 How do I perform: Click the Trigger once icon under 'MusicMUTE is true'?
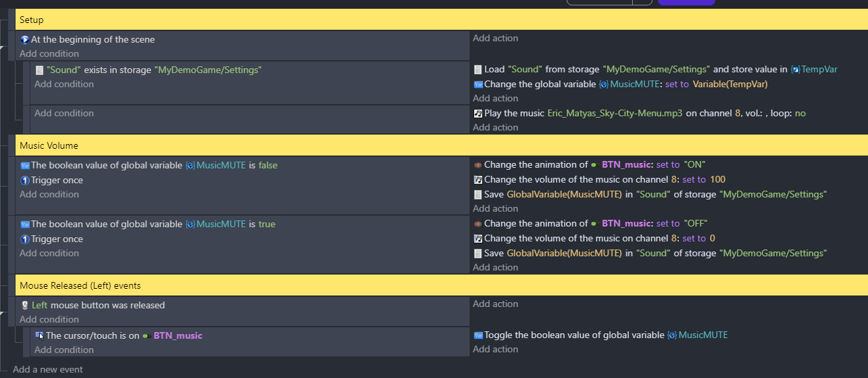coord(24,239)
